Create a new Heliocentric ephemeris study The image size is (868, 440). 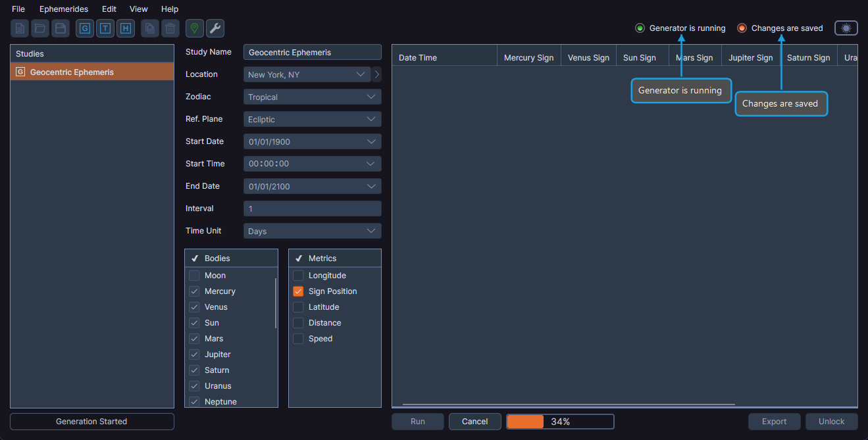click(125, 28)
